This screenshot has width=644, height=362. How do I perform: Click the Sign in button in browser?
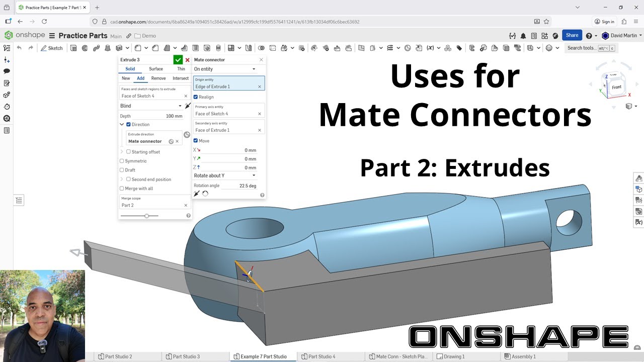tap(604, 22)
